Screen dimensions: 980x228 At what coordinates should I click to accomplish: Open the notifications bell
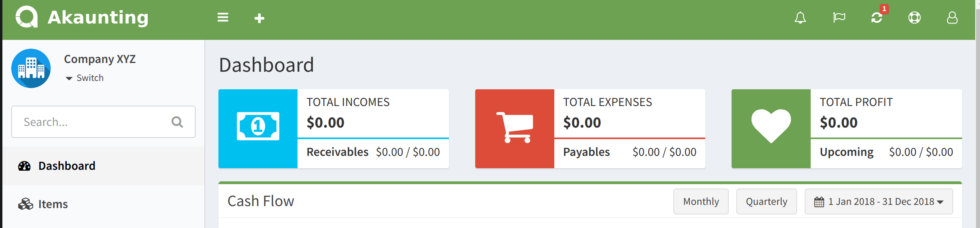(800, 18)
